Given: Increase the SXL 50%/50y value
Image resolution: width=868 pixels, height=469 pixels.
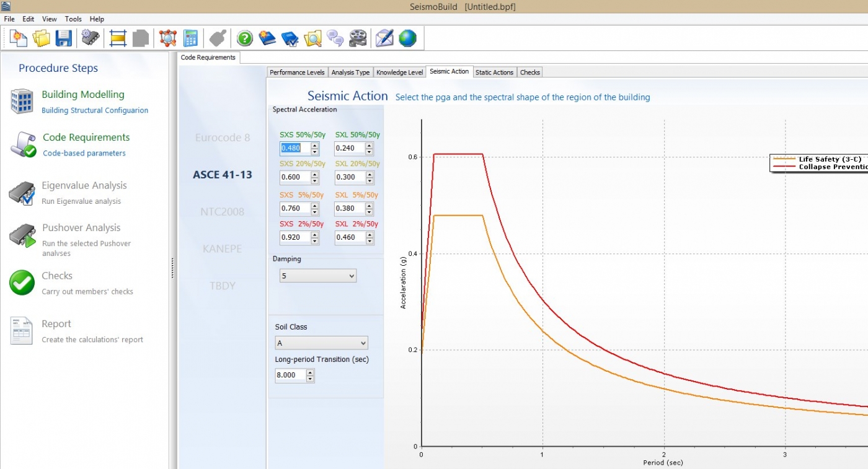Looking at the screenshot, I should tap(370, 146).
